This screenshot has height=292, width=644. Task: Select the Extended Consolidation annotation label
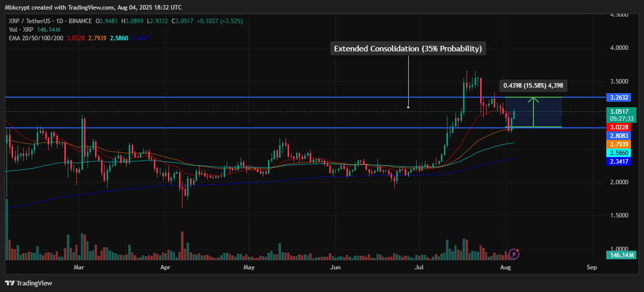pyautogui.click(x=408, y=49)
